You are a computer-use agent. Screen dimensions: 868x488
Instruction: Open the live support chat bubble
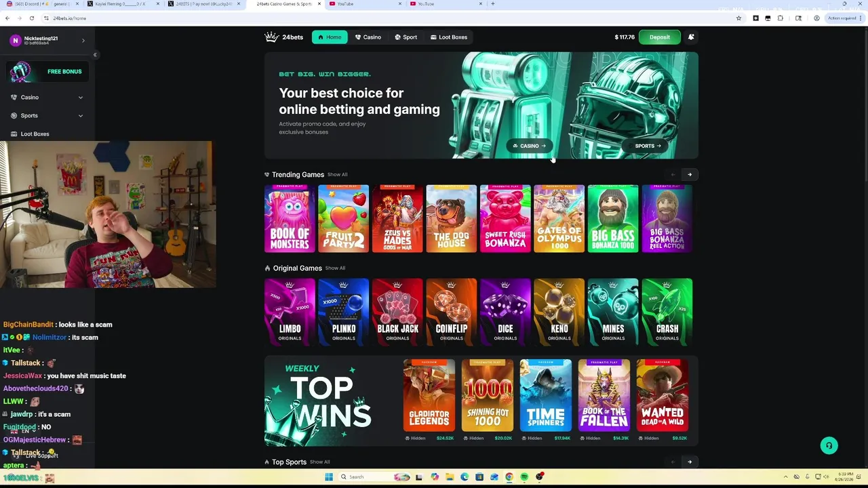(x=829, y=445)
